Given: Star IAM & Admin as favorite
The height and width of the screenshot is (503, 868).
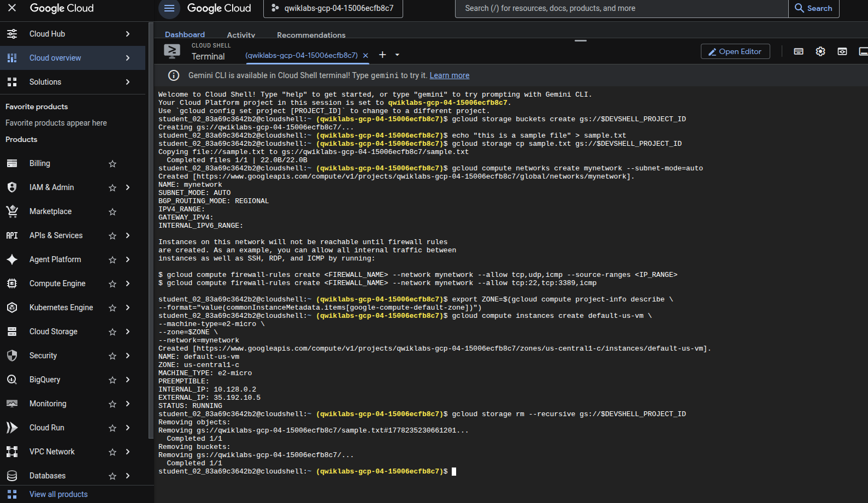Looking at the screenshot, I should pos(113,188).
